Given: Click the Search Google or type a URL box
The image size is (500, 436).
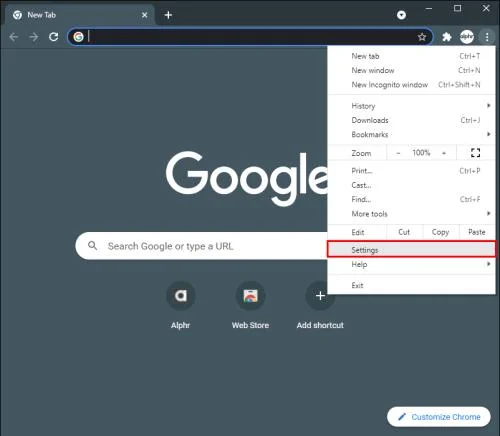Looking at the screenshot, I should [202, 246].
